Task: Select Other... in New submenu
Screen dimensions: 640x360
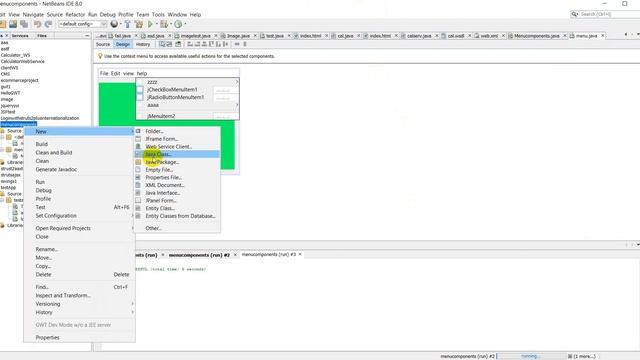Action: [154, 229]
